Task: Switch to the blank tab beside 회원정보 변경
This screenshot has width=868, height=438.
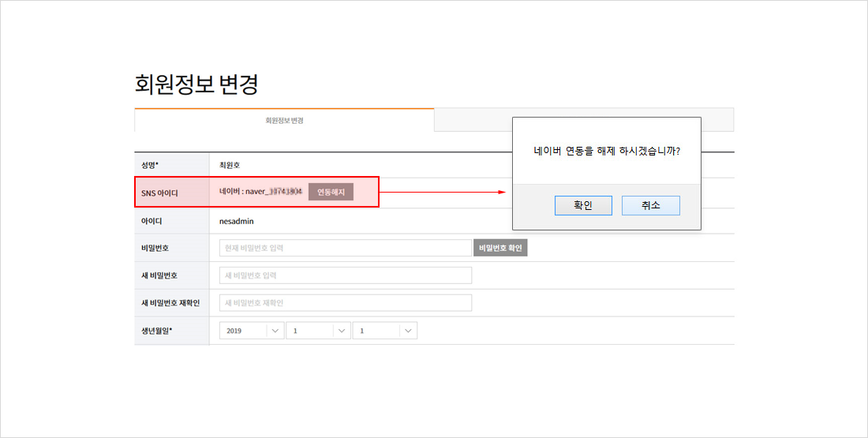Action: (472, 121)
